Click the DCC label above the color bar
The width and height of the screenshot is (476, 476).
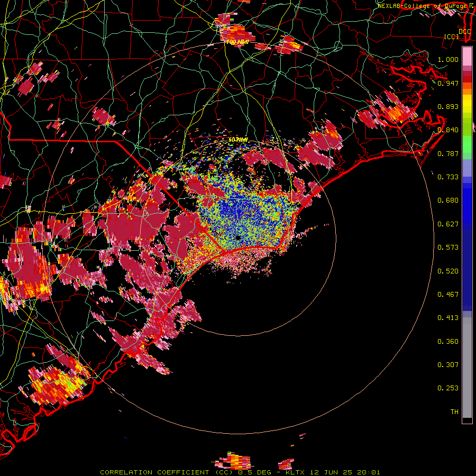click(464, 32)
